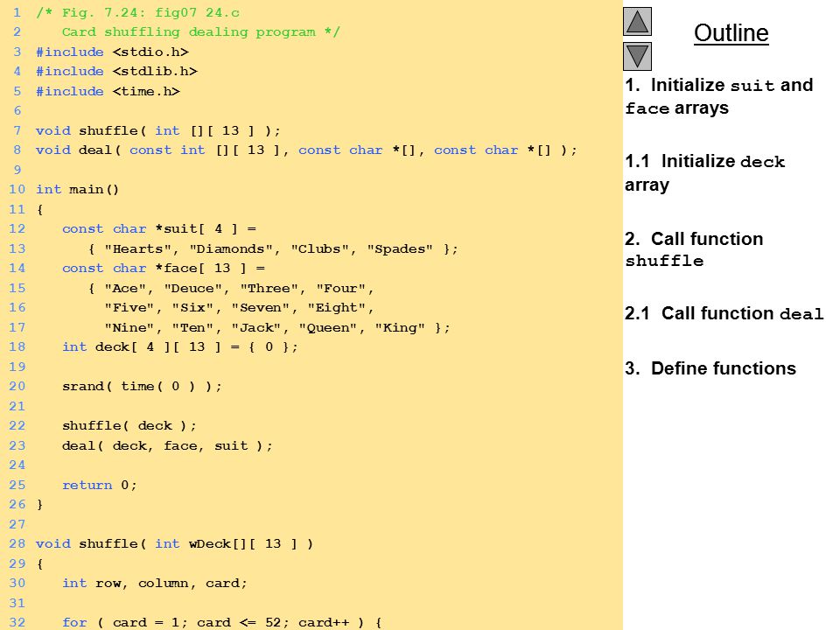The image size is (840, 630).
Task: Click the "Jack" string literal
Action: [256, 328]
